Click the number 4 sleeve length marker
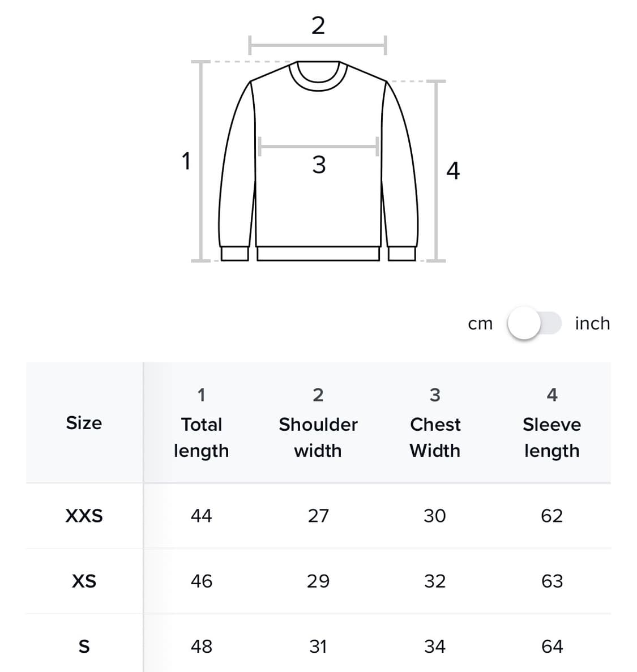The height and width of the screenshot is (672, 637). click(x=453, y=170)
